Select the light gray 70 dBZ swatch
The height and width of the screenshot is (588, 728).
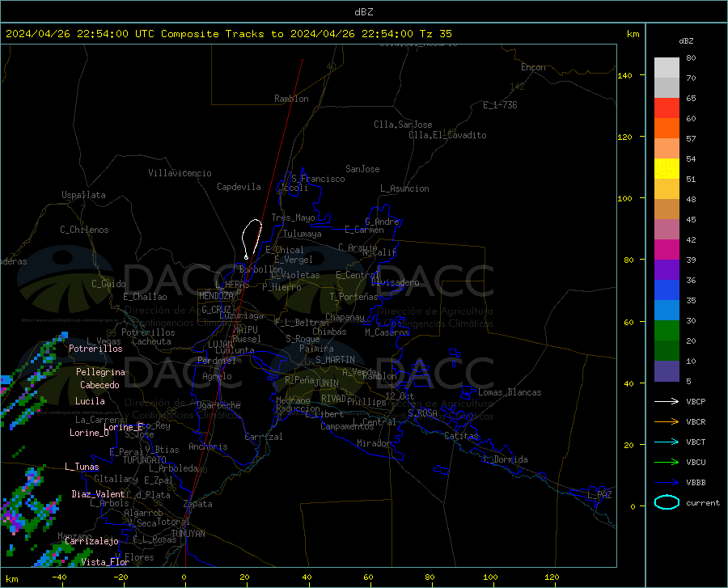pos(667,68)
